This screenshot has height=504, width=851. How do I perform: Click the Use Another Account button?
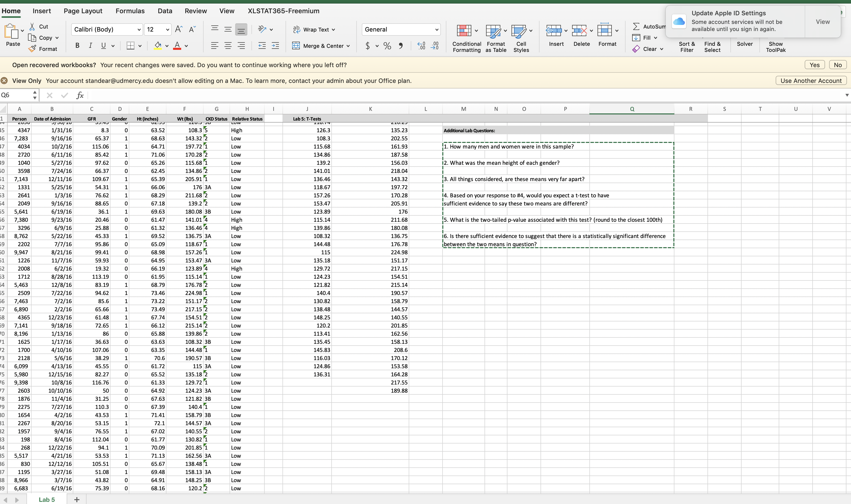click(x=811, y=81)
